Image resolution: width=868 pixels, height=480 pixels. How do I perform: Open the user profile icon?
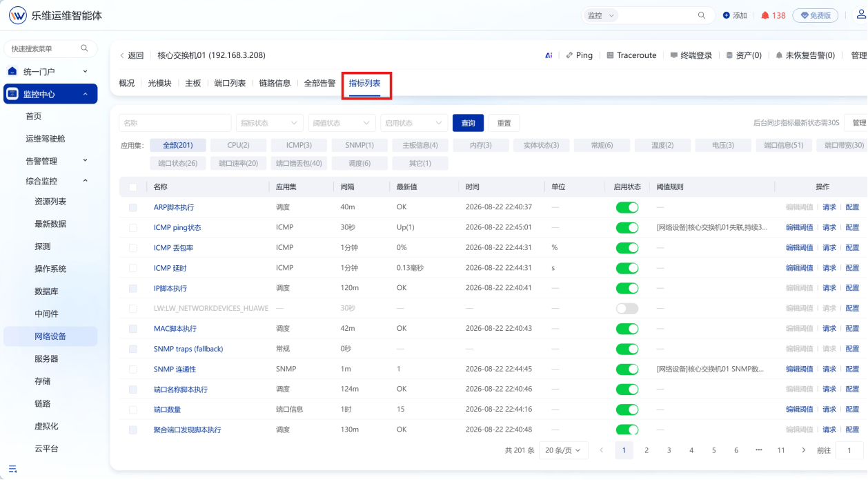tap(860, 15)
